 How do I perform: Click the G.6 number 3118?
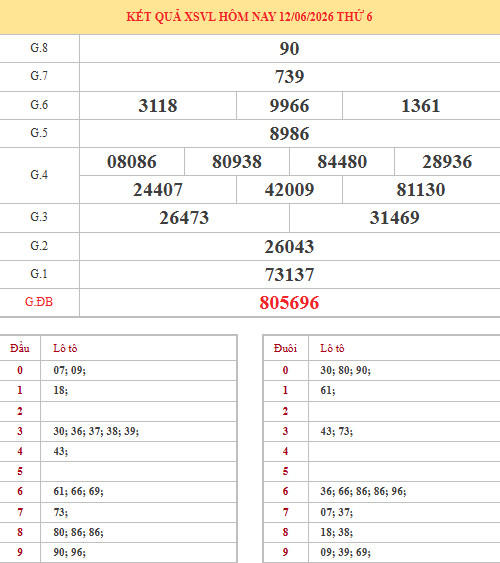coord(158,106)
